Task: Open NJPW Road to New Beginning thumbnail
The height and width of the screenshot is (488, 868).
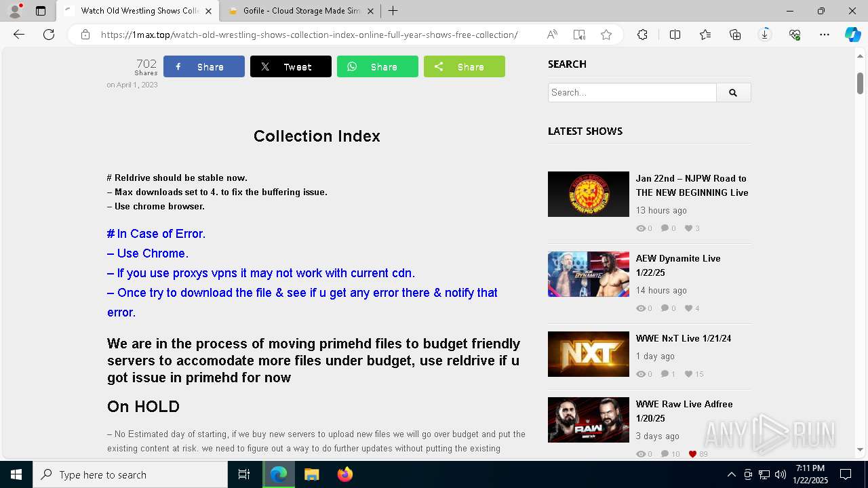Action: coord(589,194)
